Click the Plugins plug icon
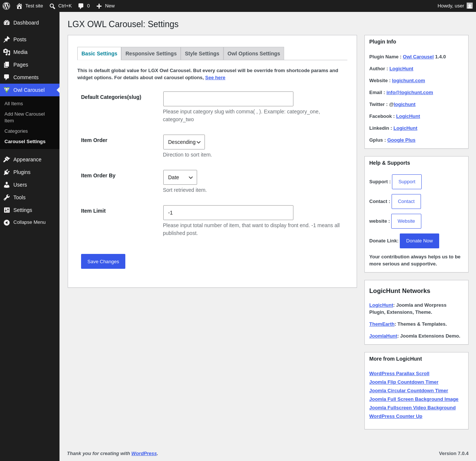The height and width of the screenshot is (461, 476). coord(7,172)
